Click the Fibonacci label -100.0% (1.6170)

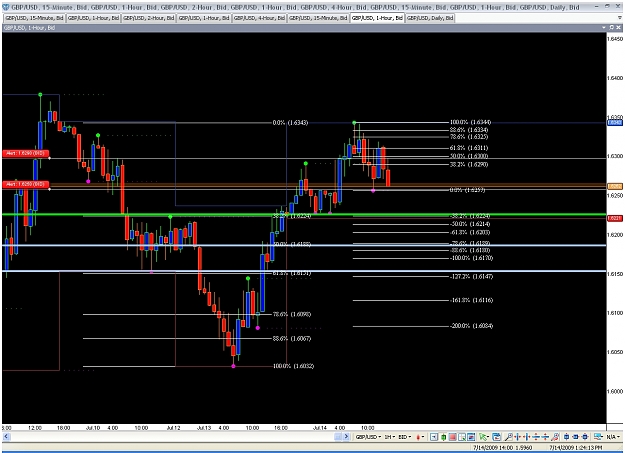point(471,258)
